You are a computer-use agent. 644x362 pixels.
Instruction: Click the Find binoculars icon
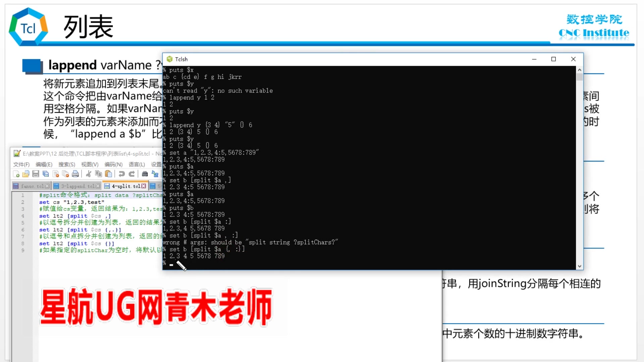pos(145,174)
